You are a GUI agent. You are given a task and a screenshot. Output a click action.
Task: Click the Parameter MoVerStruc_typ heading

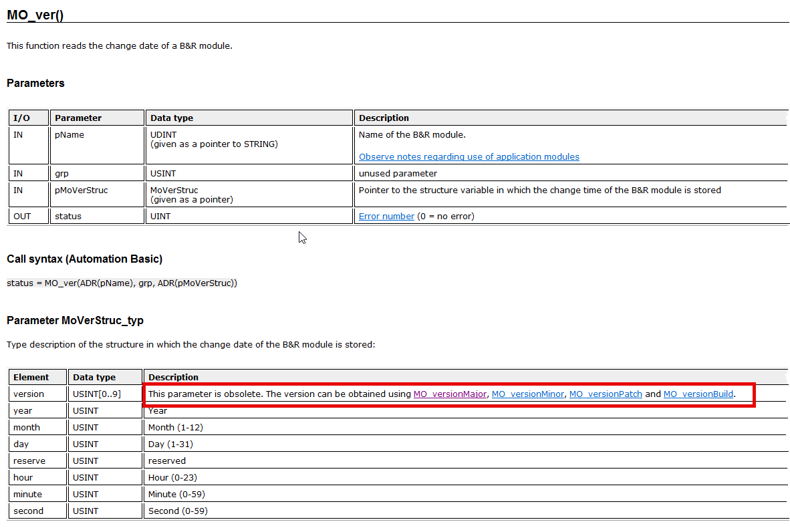(75, 320)
